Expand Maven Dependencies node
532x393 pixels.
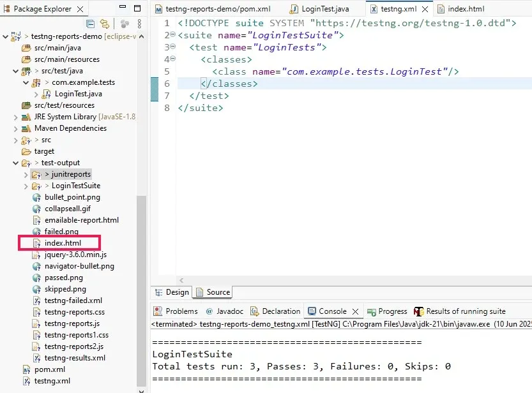15,129
